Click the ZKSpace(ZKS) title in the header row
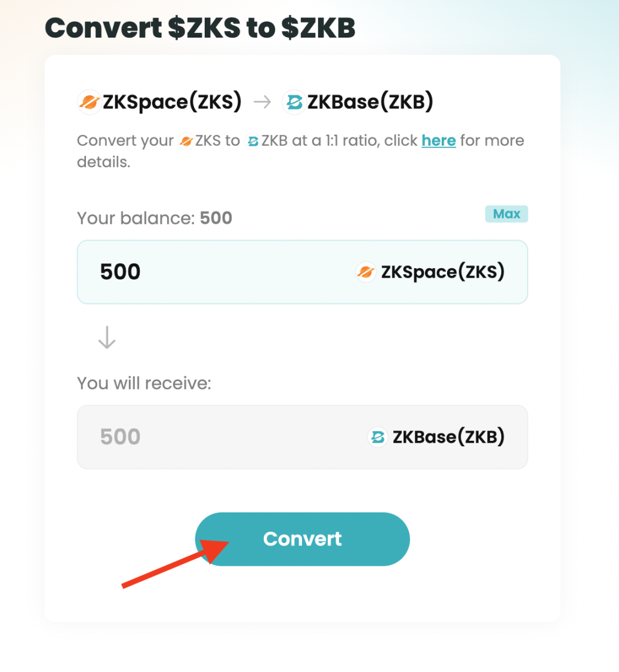Viewport: 619px width, 672px height. [x=172, y=102]
